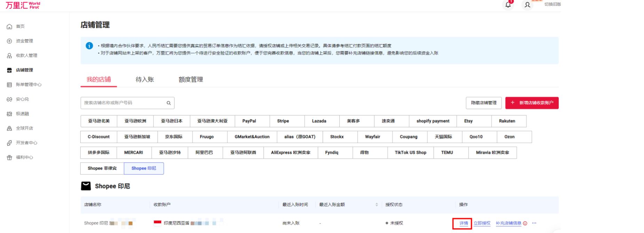Select the TikTok US Shop filter
Viewport: 644px width, 233px height.
click(x=410, y=153)
